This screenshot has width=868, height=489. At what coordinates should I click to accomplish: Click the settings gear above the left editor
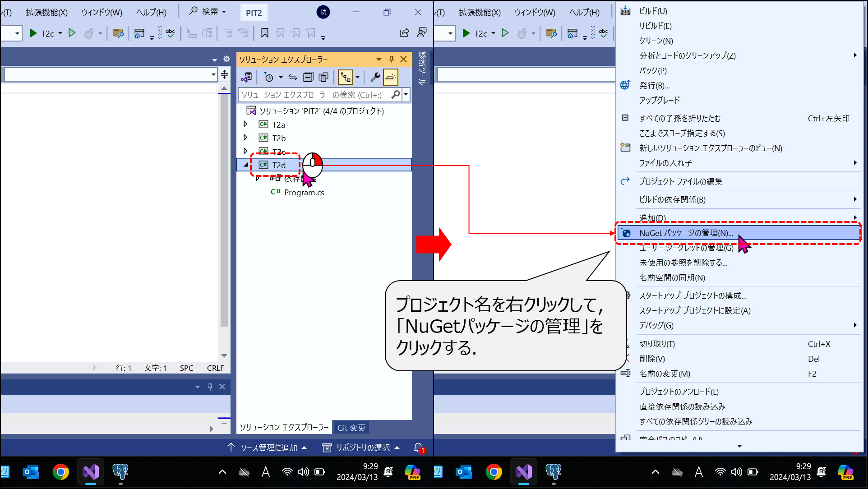tap(226, 59)
